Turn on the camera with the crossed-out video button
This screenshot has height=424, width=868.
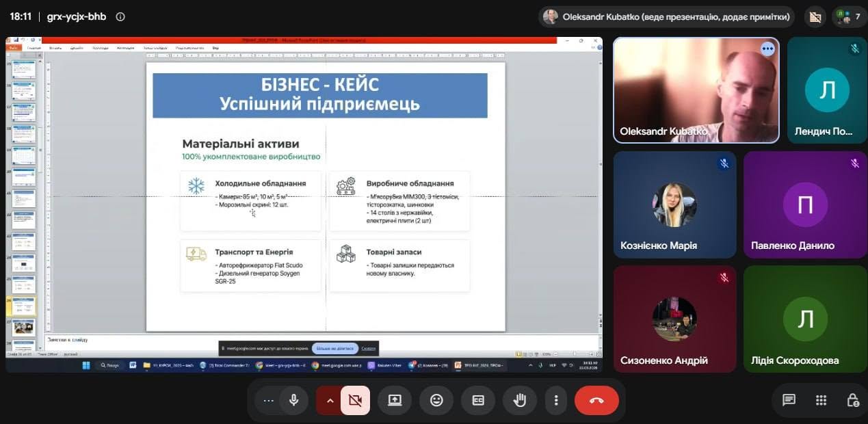355,401
